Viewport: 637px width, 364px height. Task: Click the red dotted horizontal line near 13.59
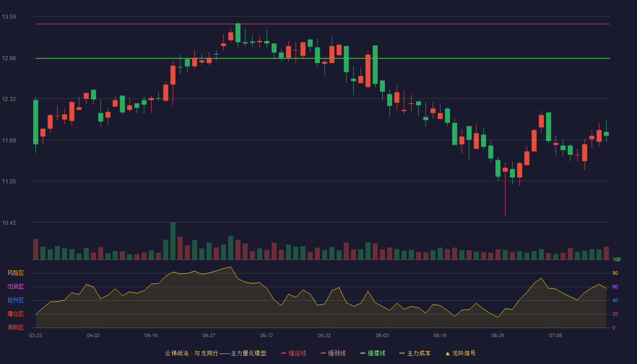click(x=323, y=24)
